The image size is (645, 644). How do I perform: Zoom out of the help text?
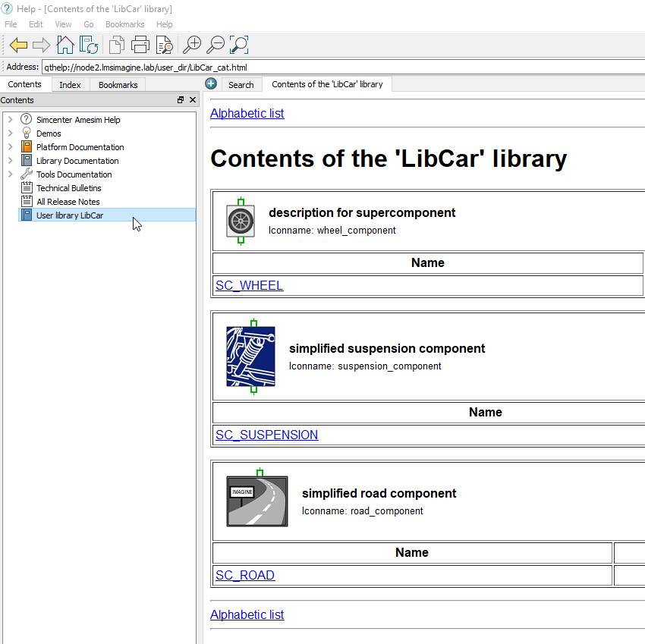pyautogui.click(x=215, y=45)
